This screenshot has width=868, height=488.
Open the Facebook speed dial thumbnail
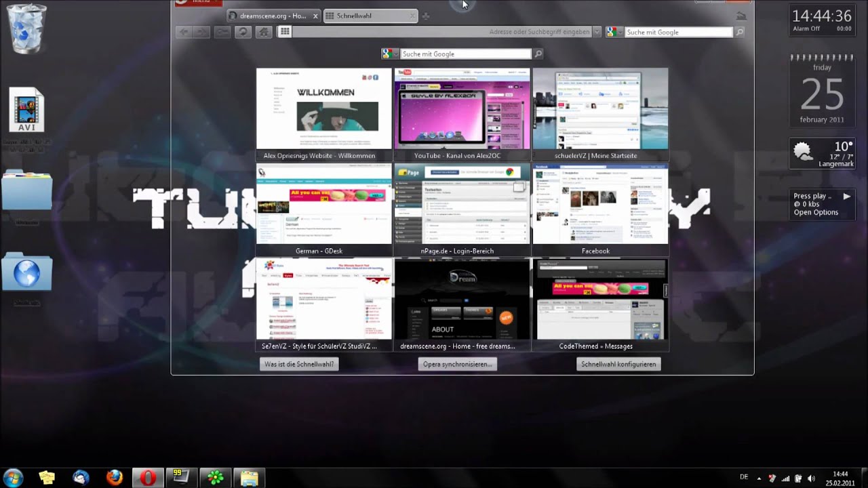600,209
